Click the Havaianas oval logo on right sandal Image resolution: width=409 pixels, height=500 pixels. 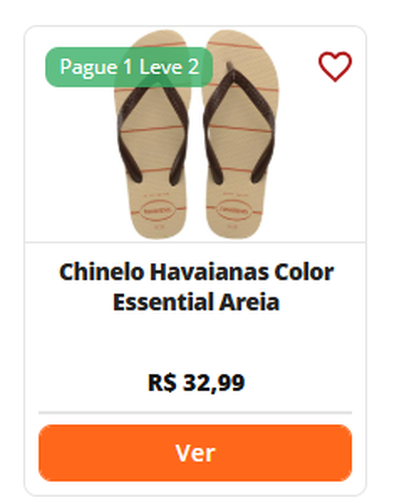(234, 211)
